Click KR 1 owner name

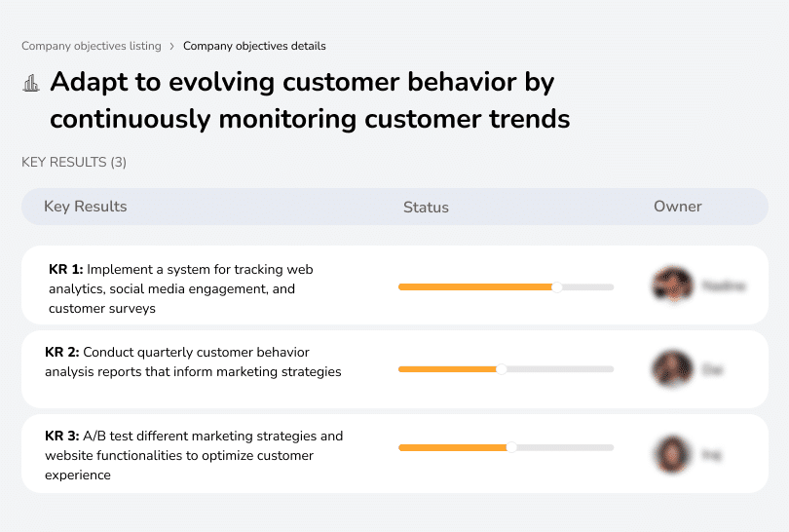pyautogui.click(x=724, y=286)
